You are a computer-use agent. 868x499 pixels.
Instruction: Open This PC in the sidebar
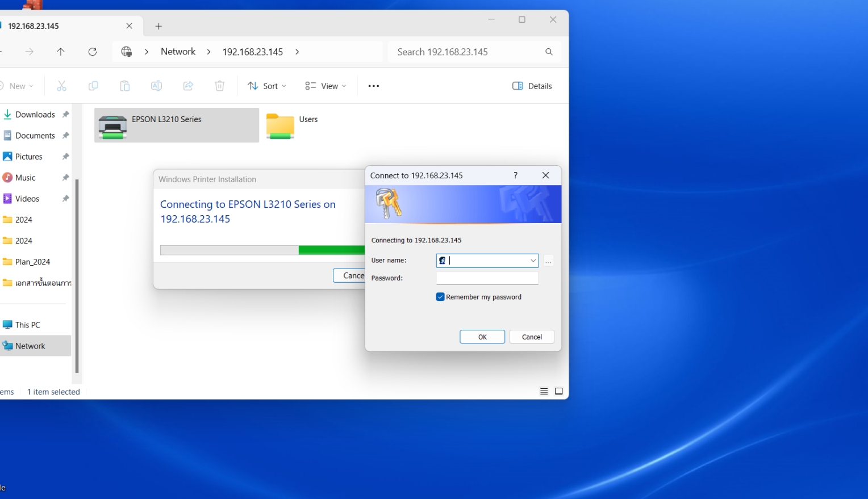tap(28, 325)
